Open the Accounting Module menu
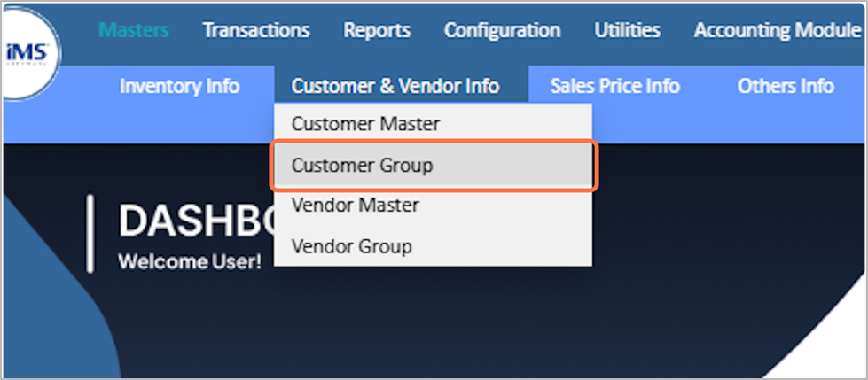The width and height of the screenshot is (868, 380). pyautogui.click(x=777, y=30)
